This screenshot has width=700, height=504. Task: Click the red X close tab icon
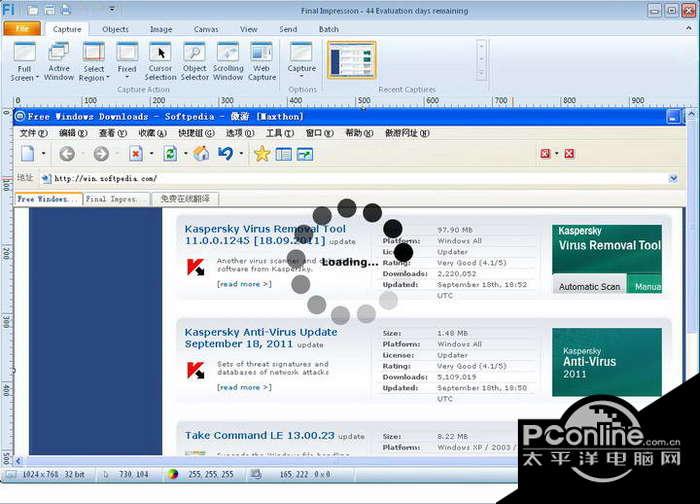point(569,154)
